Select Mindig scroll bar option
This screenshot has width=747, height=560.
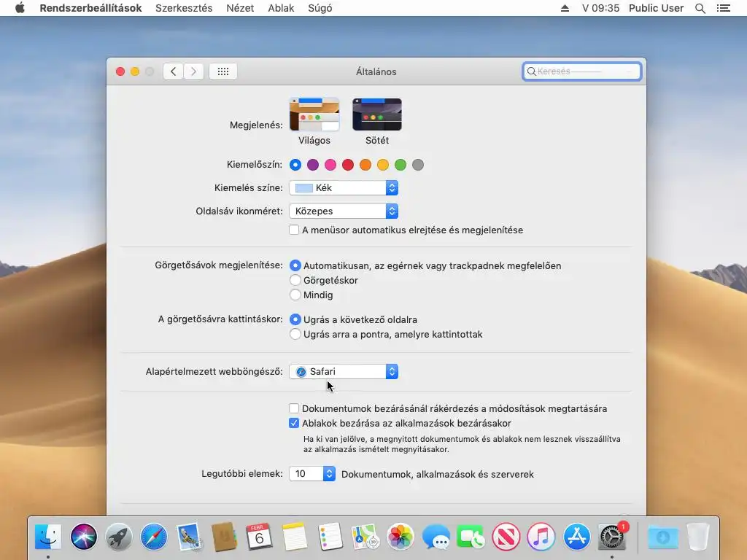[x=295, y=295]
